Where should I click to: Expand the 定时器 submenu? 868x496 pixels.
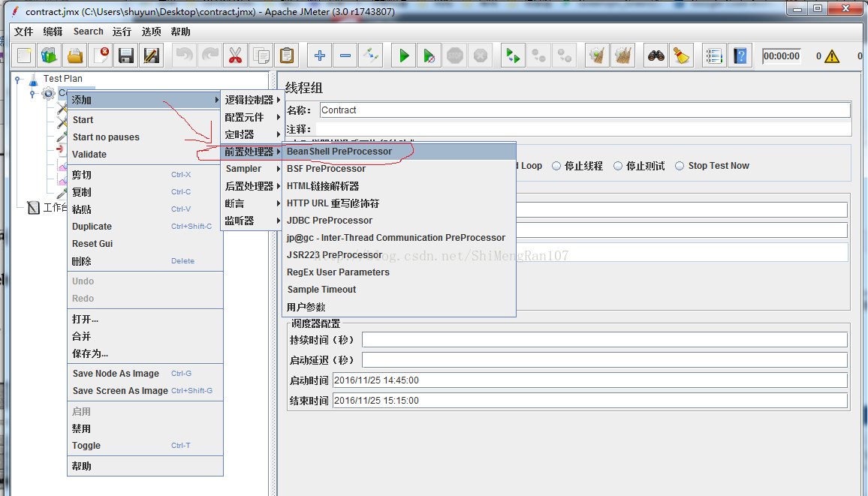[252, 134]
